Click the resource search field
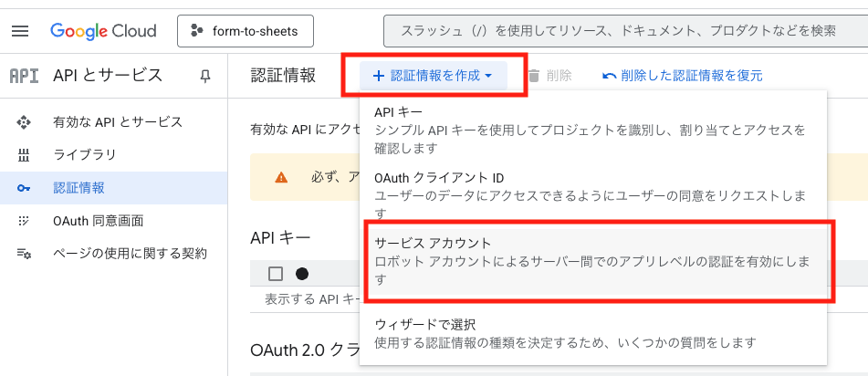Viewport: 868px width, 376px height. pyautogui.click(x=621, y=31)
